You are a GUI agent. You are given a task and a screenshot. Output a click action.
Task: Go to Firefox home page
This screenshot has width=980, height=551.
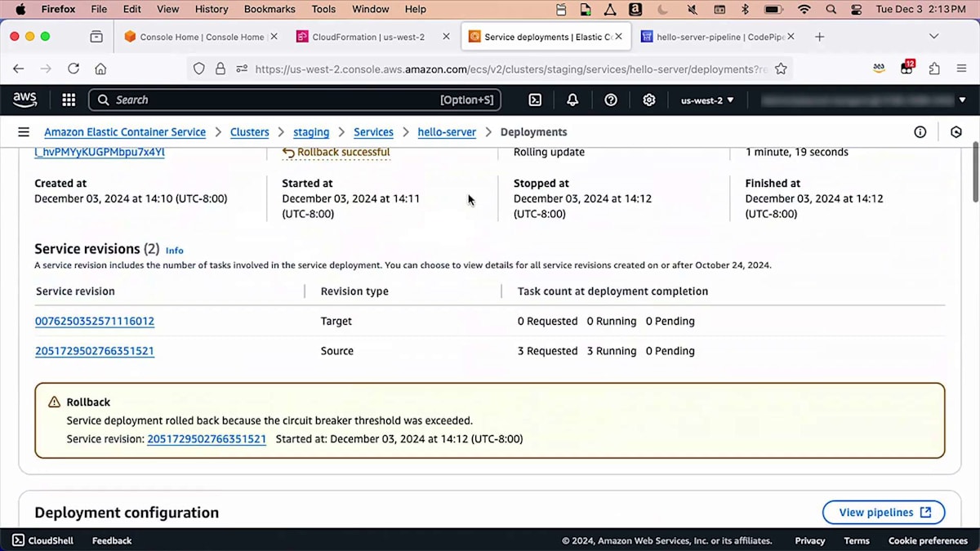pyautogui.click(x=100, y=69)
